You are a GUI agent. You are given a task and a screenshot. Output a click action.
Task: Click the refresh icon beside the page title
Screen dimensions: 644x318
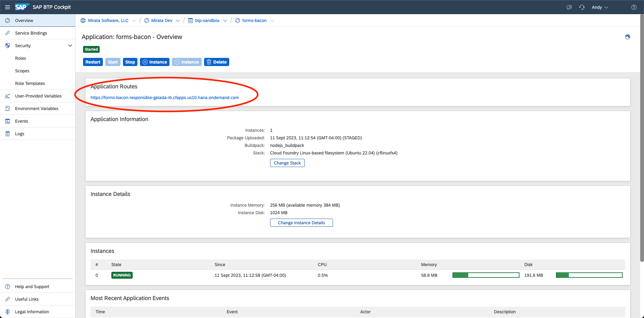(628, 37)
